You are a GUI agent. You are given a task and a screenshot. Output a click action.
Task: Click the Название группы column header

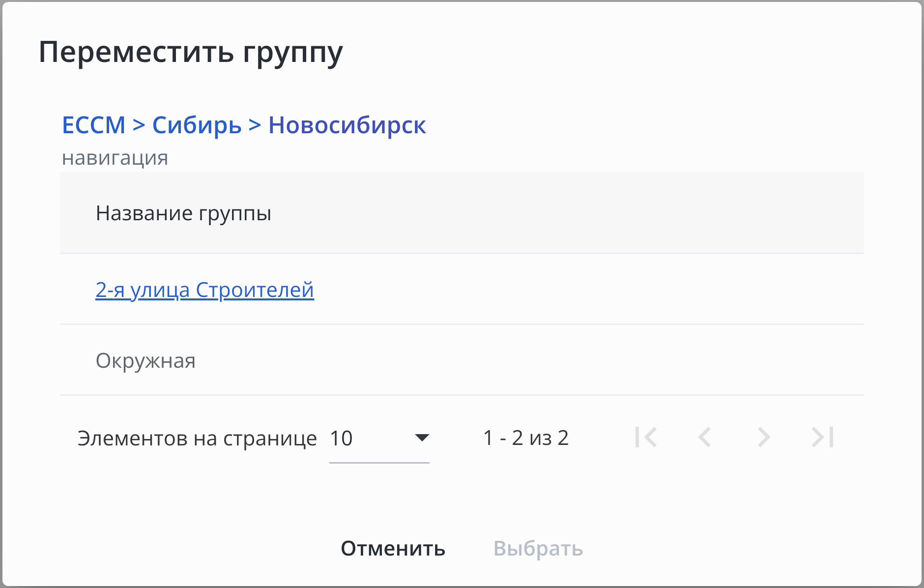click(x=183, y=213)
